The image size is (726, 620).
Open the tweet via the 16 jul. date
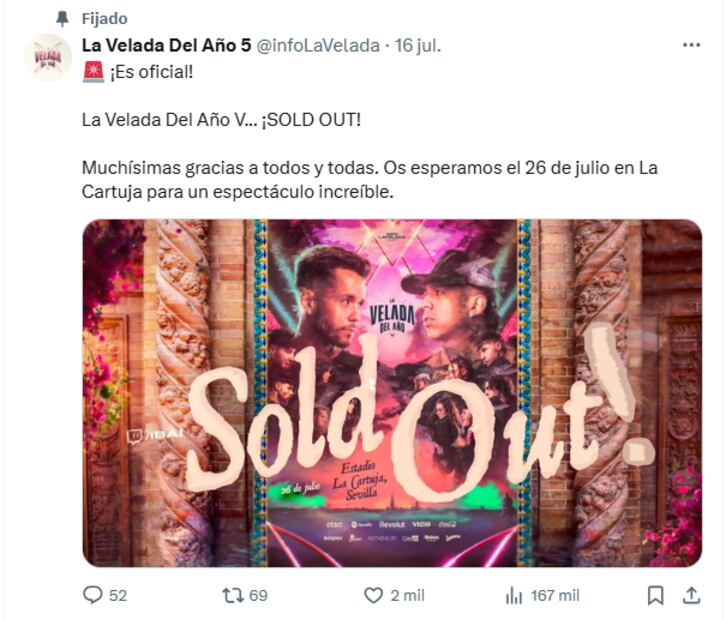(x=418, y=45)
